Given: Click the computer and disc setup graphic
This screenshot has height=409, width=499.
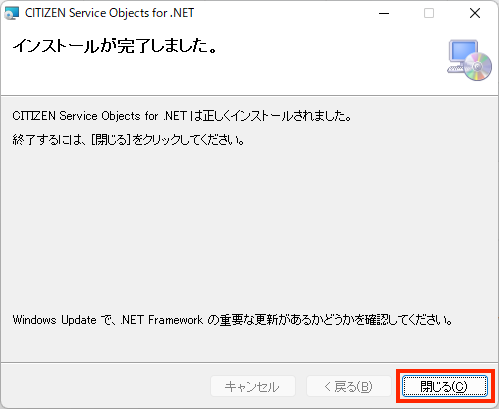Looking at the screenshot, I should pos(469,60).
